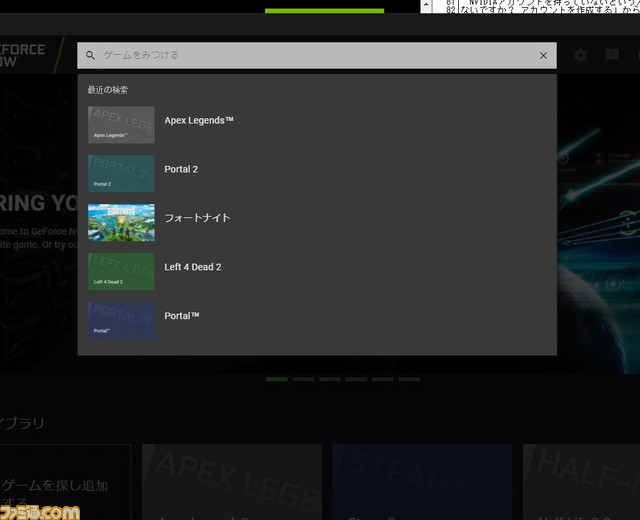Screen dimensions: 640x520
Task: Select フォートナイト from recent searches
Action: click(x=197, y=218)
